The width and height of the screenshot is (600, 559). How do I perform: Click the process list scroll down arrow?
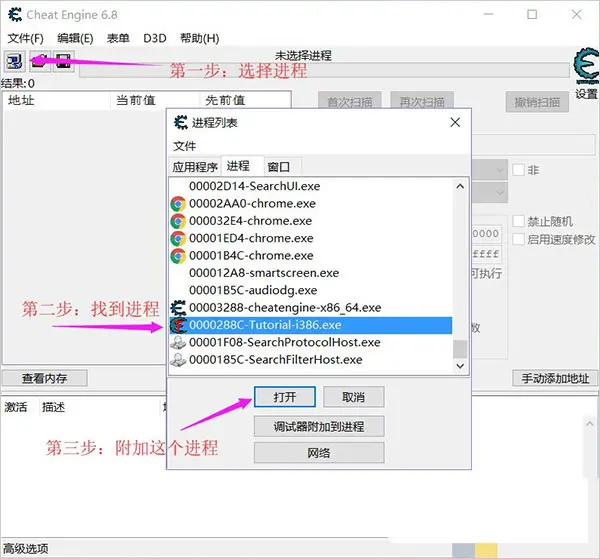tap(460, 367)
